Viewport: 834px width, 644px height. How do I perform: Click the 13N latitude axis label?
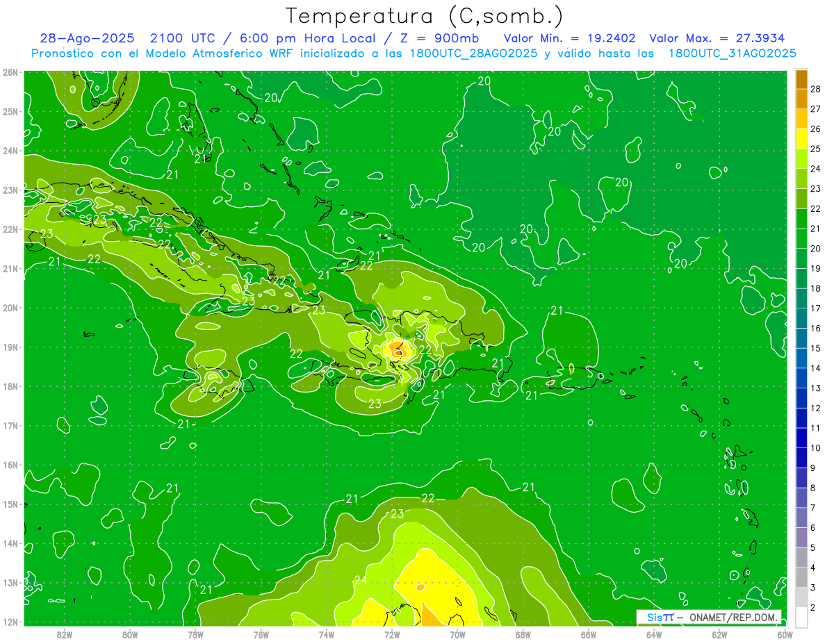10,583
